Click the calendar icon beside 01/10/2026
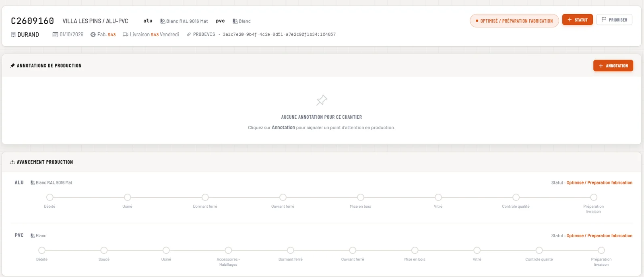Screen dimensions: 644x277 tap(55, 35)
